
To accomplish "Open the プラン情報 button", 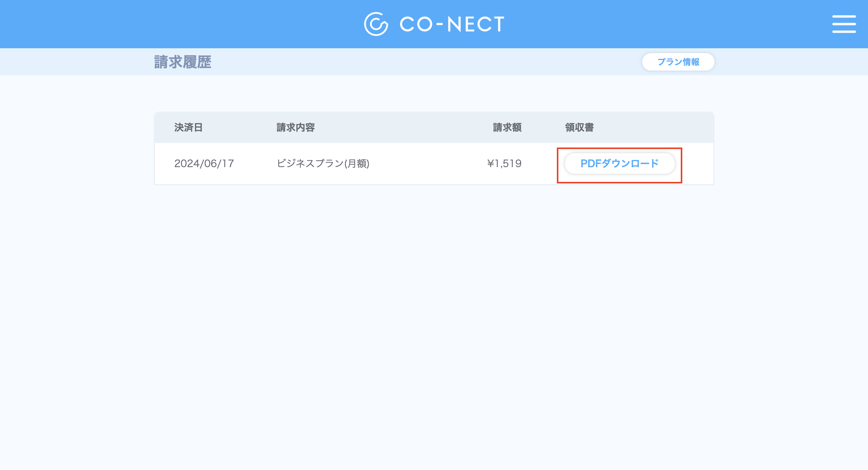I will [x=678, y=62].
